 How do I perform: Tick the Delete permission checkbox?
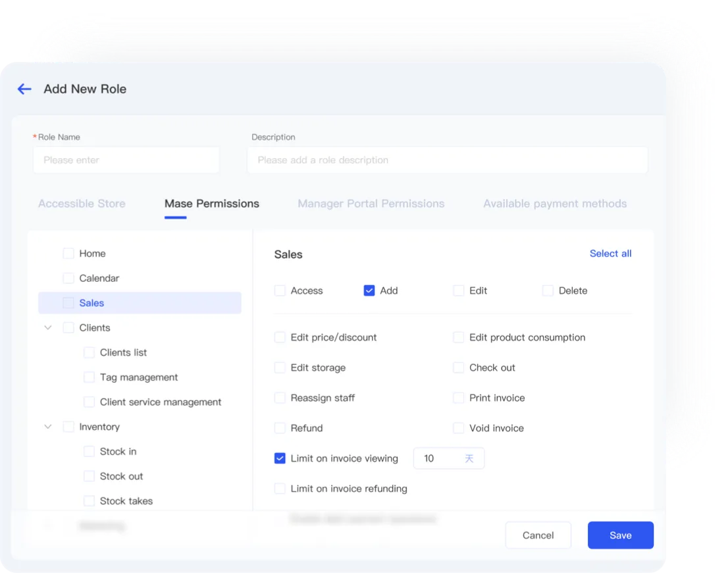tap(548, 290)
